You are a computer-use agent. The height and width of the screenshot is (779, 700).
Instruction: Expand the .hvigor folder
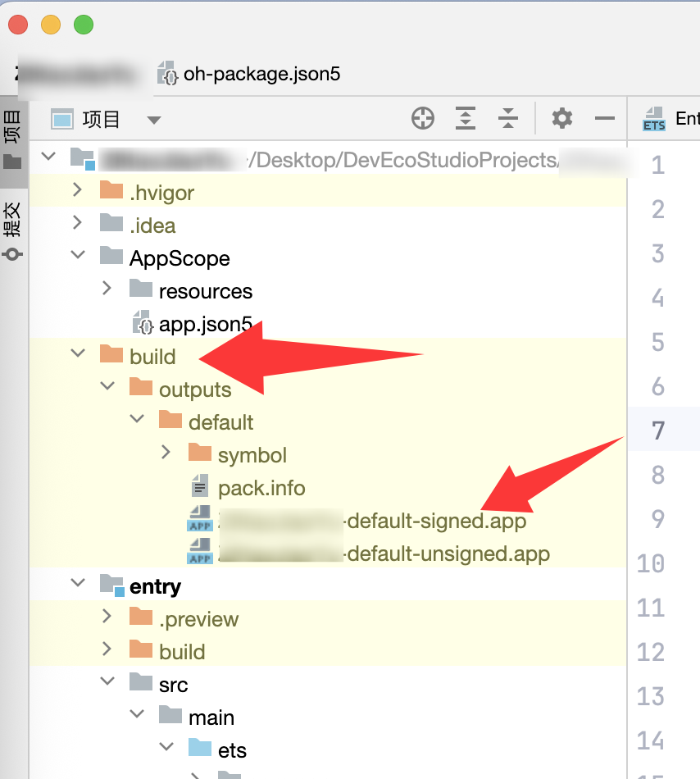78,190
